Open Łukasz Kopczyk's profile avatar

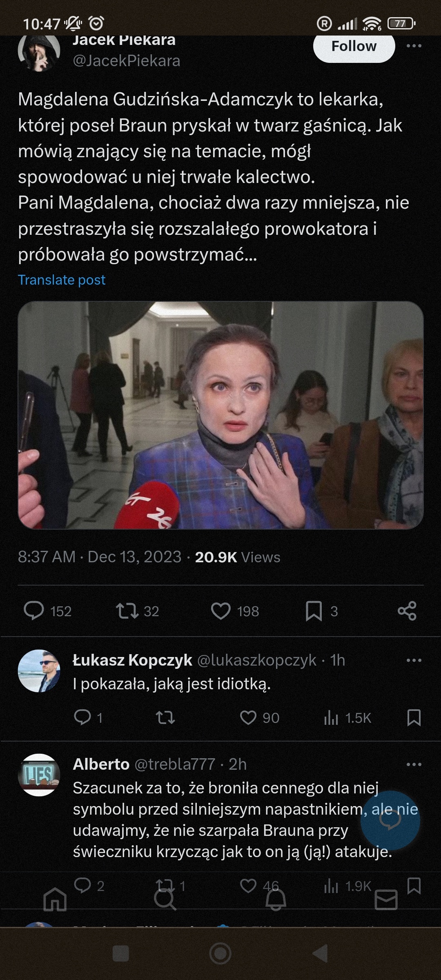[x=39, y=671]
